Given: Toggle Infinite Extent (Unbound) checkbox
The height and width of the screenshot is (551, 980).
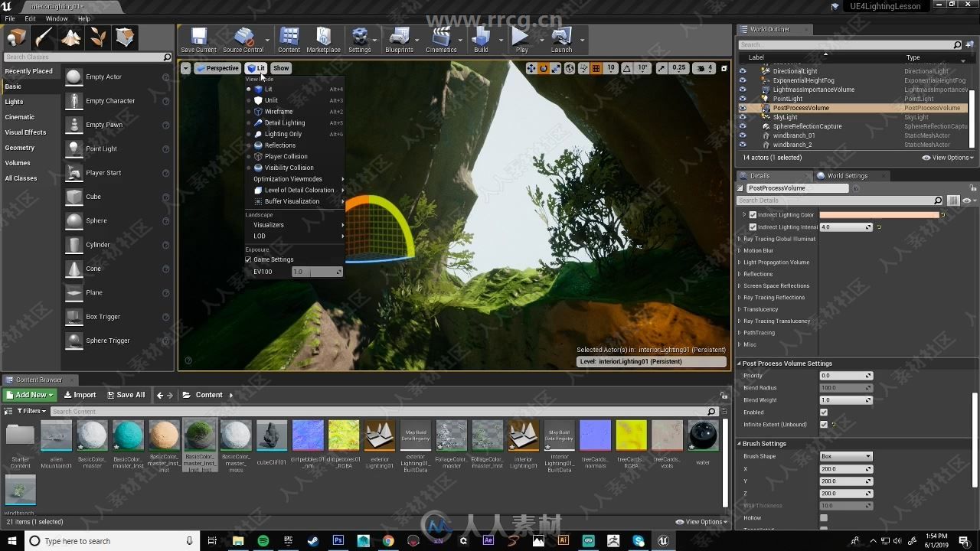Looking at the screenshot, I should click(x=824, y=425).
